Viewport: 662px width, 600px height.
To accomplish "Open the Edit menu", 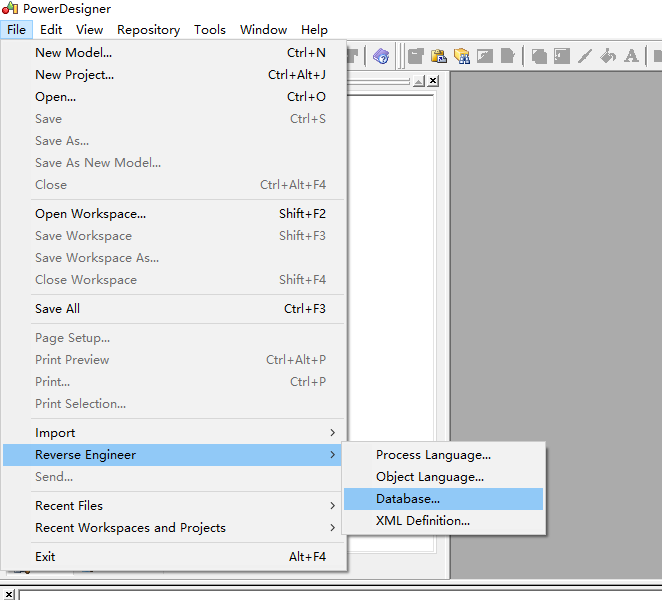I will (x=51, y=30).
